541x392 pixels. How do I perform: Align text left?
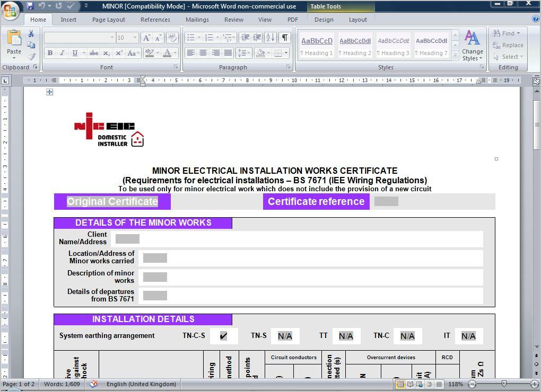point(190,53)
